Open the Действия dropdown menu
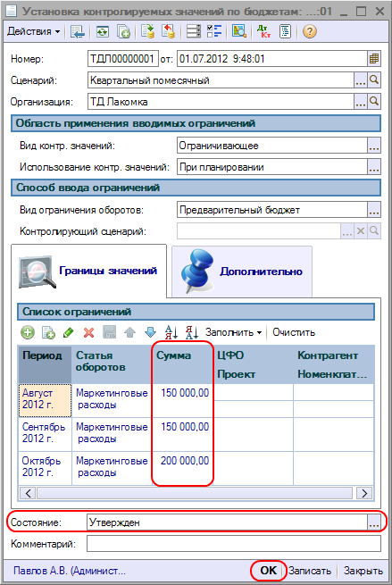 coord(34,31)
